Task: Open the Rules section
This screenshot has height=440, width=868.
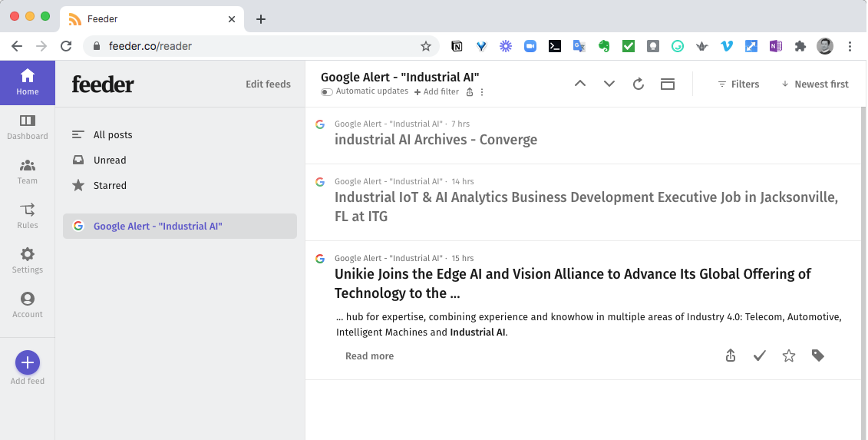Action: click(x=27, y=216)
